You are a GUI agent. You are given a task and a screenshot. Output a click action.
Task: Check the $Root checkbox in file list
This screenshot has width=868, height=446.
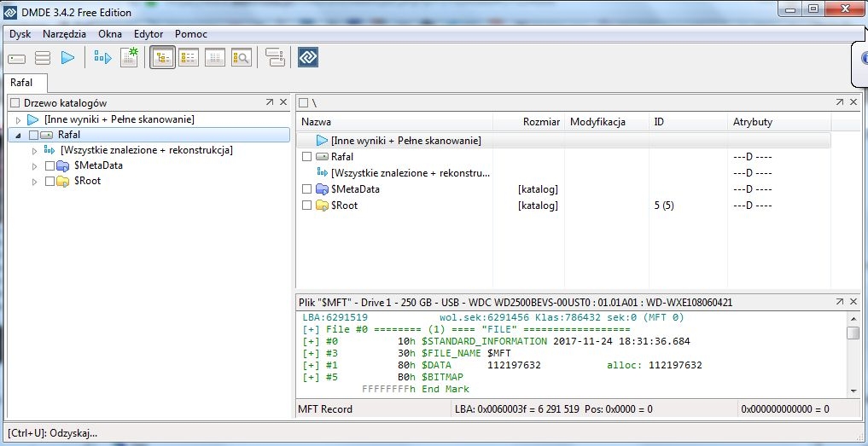(x=306, y=206)
